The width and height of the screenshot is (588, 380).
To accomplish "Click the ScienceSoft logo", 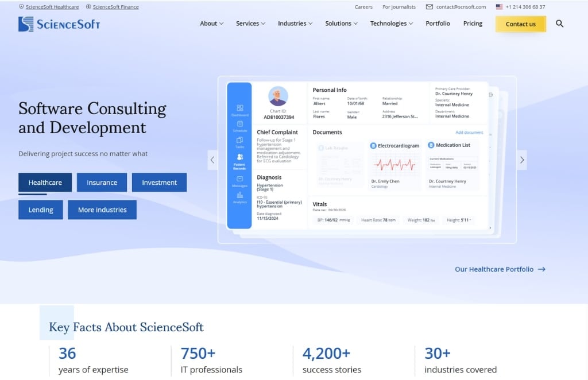I will (59, 24).
